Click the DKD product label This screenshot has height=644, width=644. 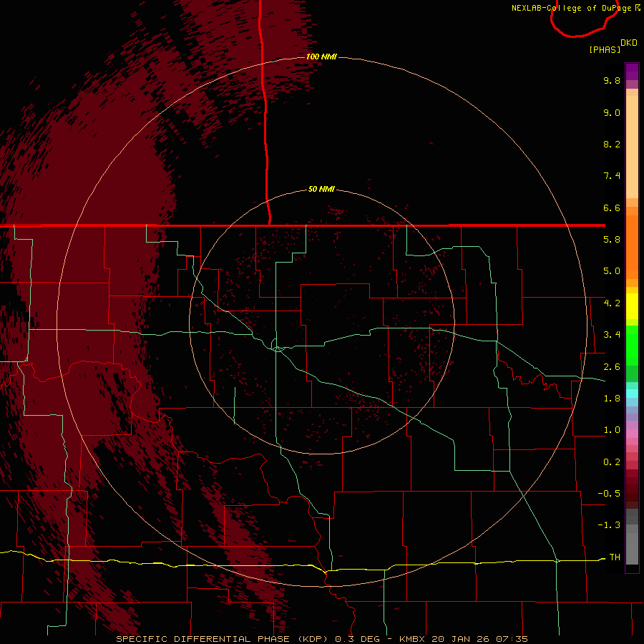[x=629, y=43]
